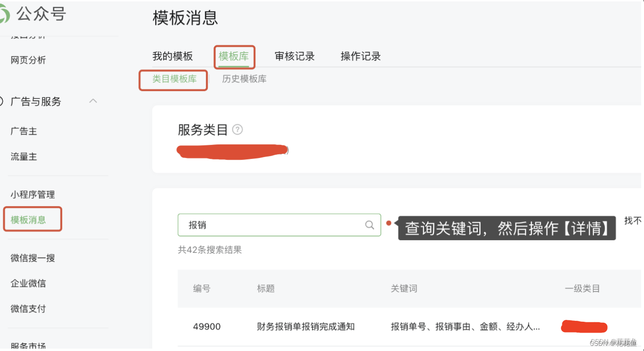The height and width of the screenshot is (351, 644).
Task: Open 广告主 in the sidebar
Action: (24, 131)
